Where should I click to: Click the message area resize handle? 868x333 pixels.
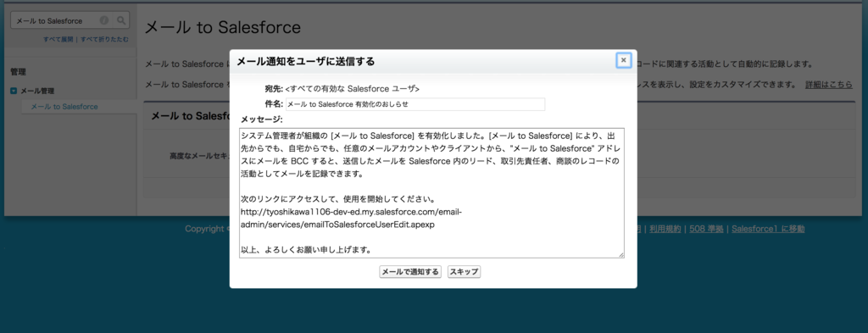[621, 254]
